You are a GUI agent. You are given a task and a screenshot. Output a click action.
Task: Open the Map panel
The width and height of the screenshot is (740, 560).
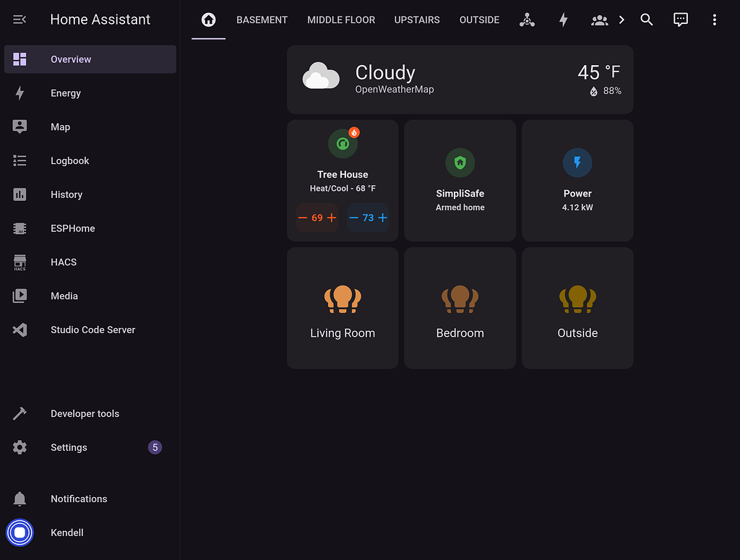60,126
